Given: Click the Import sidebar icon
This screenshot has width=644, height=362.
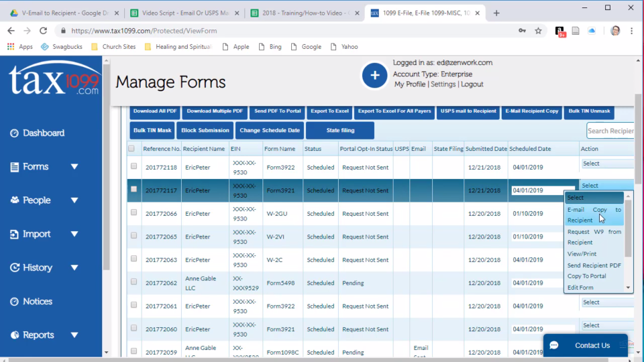Looking at the screenshot, I should click(x=14, y=234).
